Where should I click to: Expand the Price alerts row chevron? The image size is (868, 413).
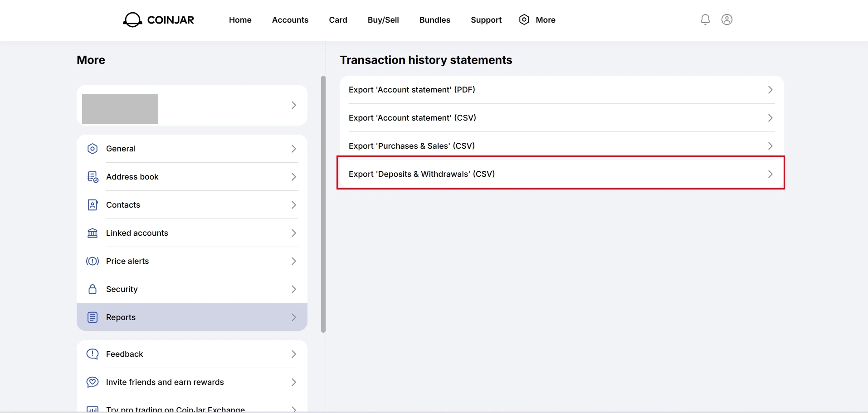[x=294, y=261]
